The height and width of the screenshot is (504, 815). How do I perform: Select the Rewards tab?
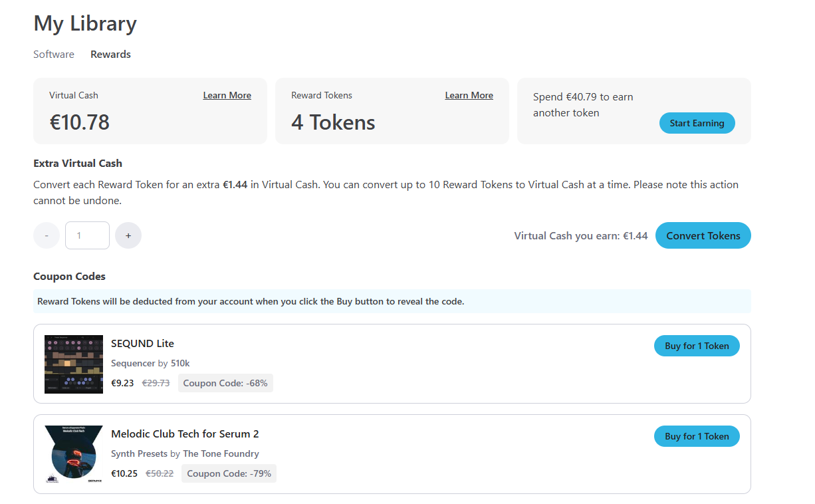click(x=110, y=55)
